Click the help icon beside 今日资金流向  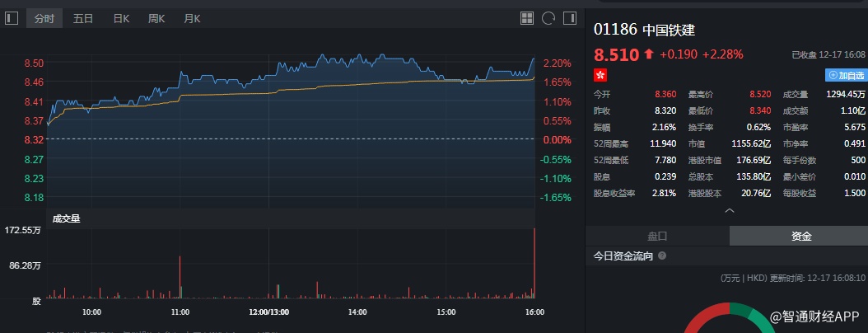pyautogui.click(x=662, y=256)
